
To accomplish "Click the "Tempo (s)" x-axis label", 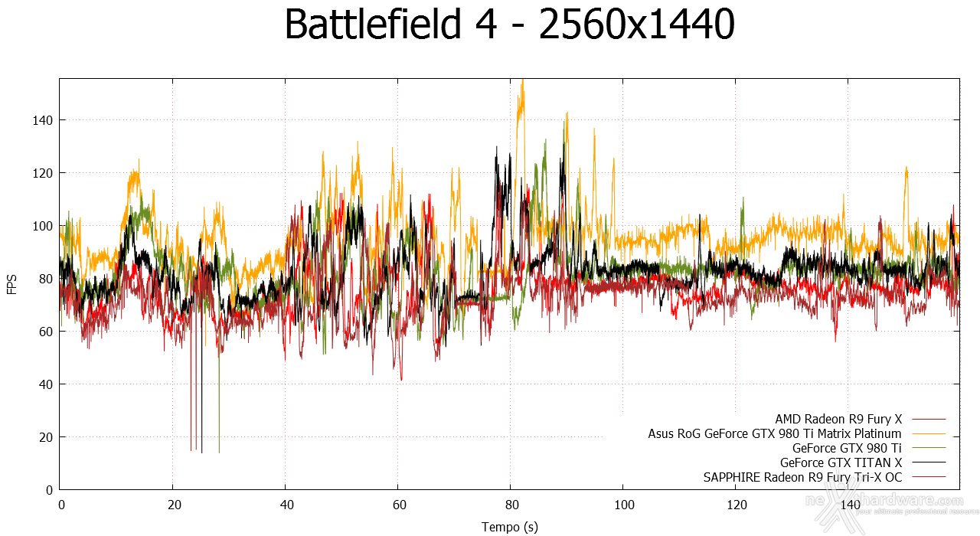I will click(509, 527).
